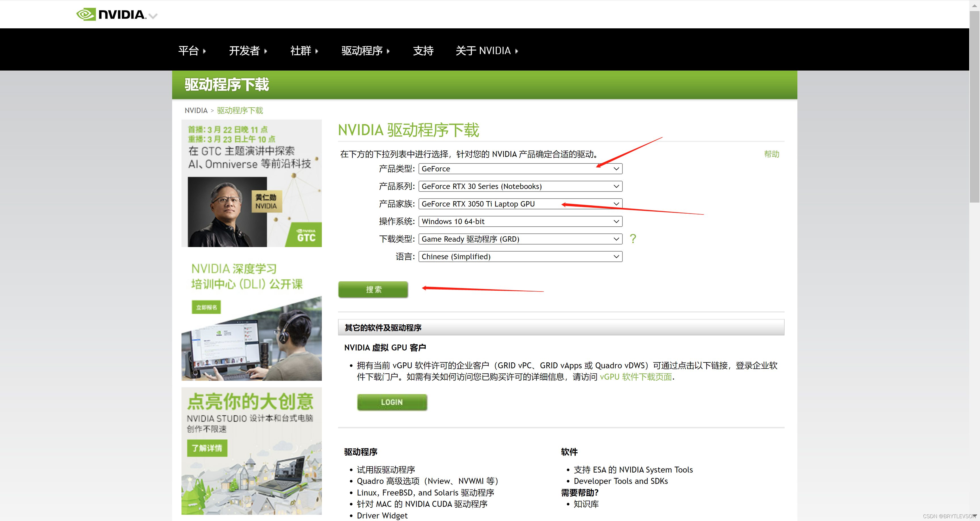Click the NVIDIA logo in the header
Image resolution: width=980 pixels, height=521 pixels.
pos(111,14)
